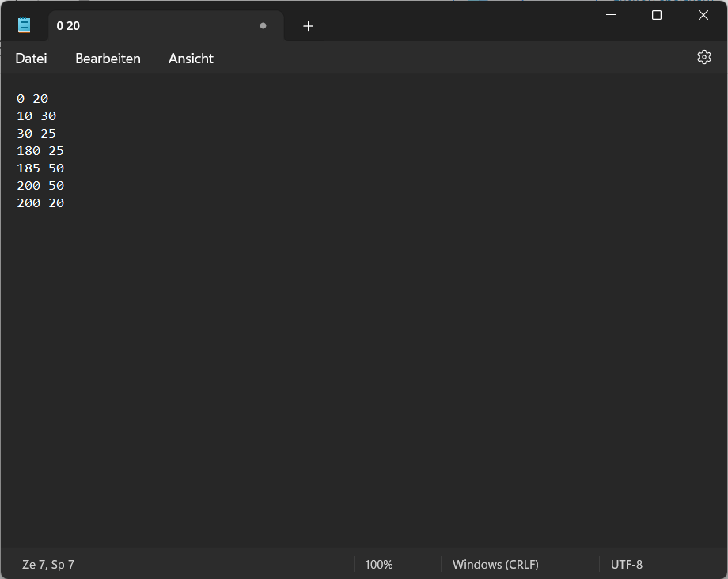Place cursor in line "180 25"
The height and width of the screenshot is (579, 728).
[x=40, y=151]
